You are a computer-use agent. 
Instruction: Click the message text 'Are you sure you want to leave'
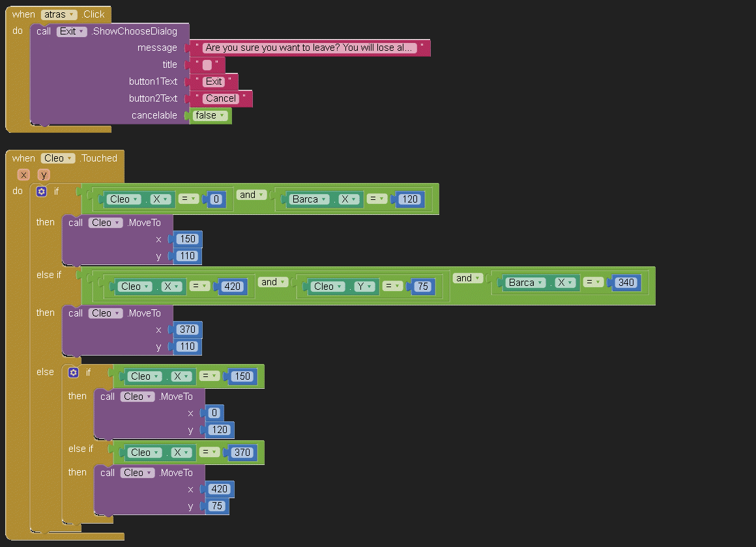point(308,48)
